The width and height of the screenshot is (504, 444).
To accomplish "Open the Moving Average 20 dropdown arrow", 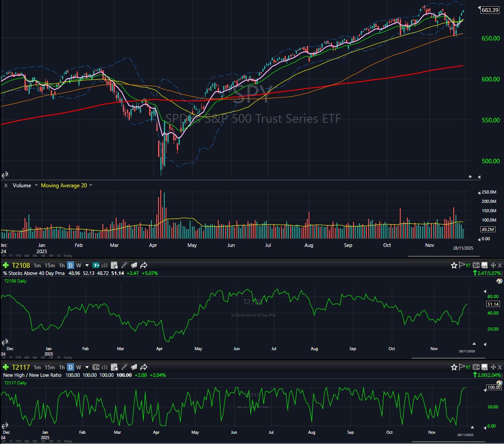I will pos(91,185).
